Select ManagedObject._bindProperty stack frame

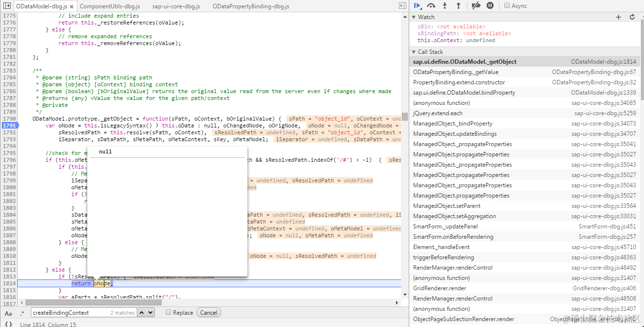coord(524,124)
